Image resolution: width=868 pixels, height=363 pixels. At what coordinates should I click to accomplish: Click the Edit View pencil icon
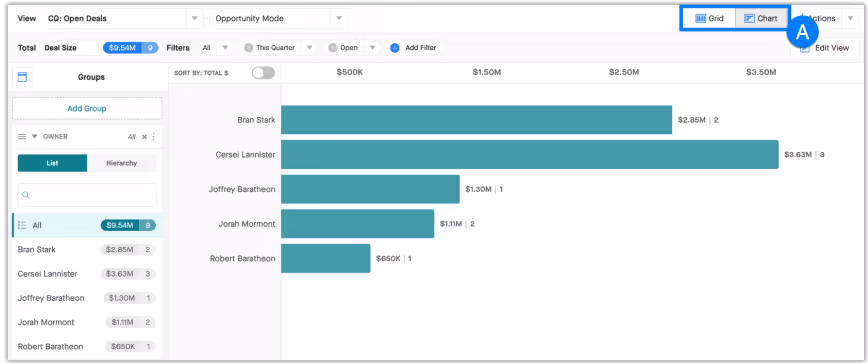tap(805, 48)
